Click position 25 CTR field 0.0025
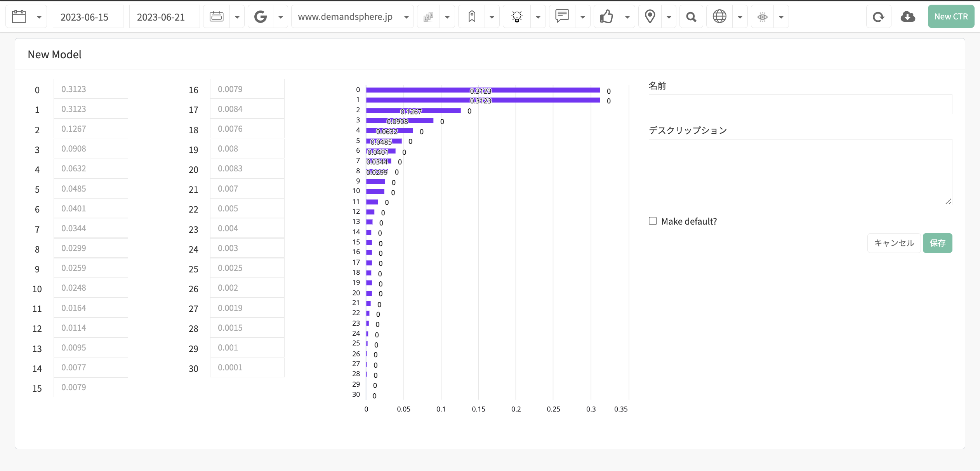 (247, 268)
